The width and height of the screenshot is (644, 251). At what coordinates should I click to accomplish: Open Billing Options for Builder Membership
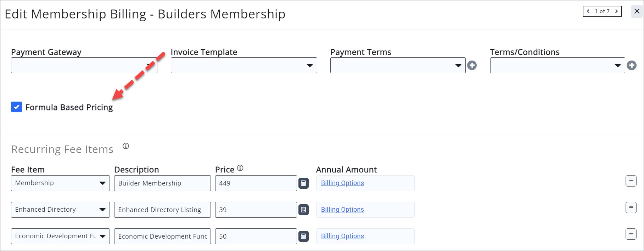342,183
